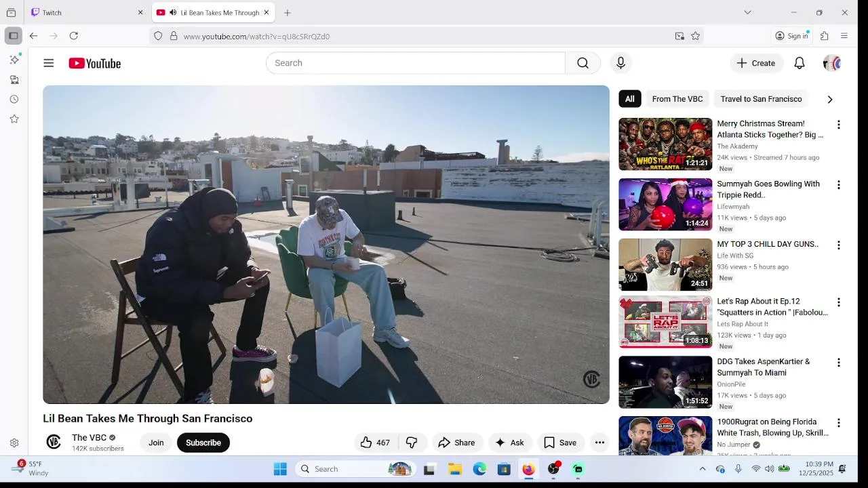
Task: Open the sidebar bookmarks star icon
Action: tap(14, 119)
